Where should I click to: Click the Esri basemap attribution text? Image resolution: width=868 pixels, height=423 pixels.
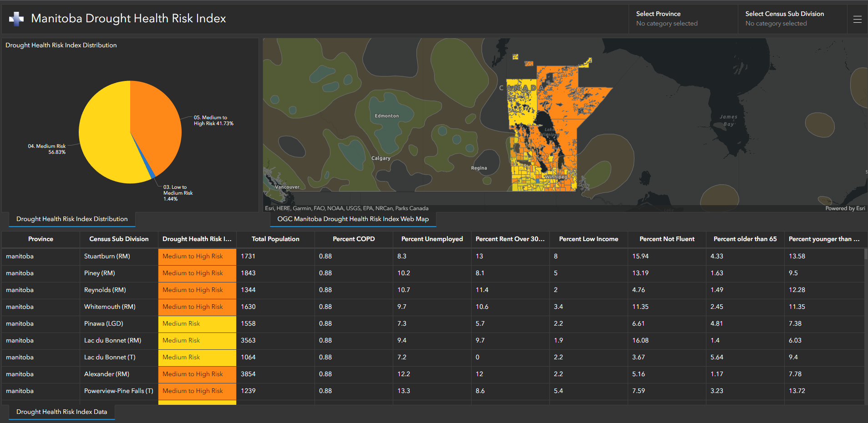coord(346,208)
